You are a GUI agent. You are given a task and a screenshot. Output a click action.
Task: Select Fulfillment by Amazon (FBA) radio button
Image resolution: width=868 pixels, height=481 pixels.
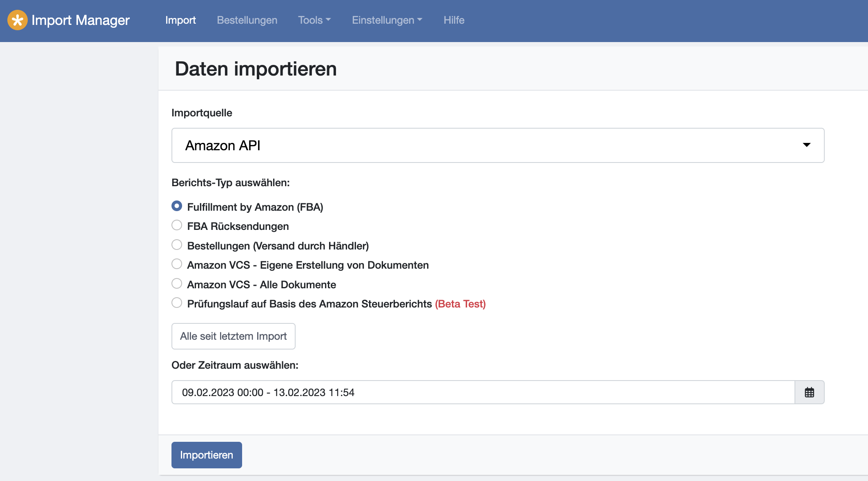pos(177,206)
